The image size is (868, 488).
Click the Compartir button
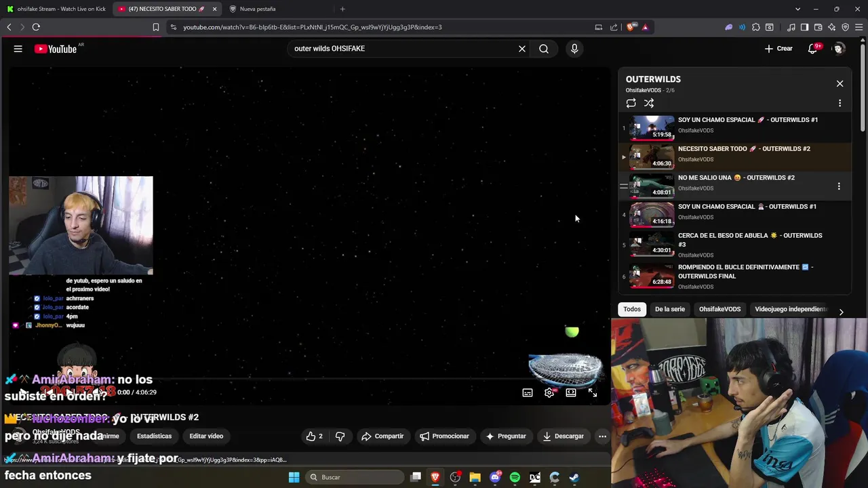[x=382, y=436]
